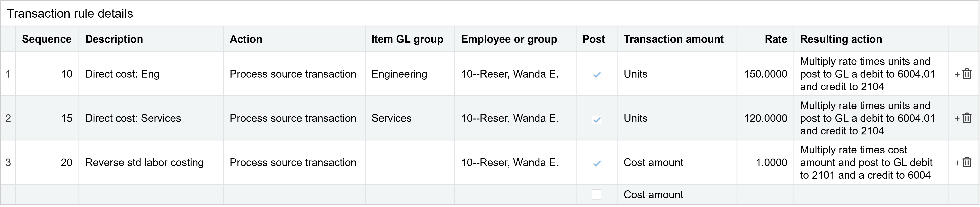Check the Post box in the empty row

point(597,195)
